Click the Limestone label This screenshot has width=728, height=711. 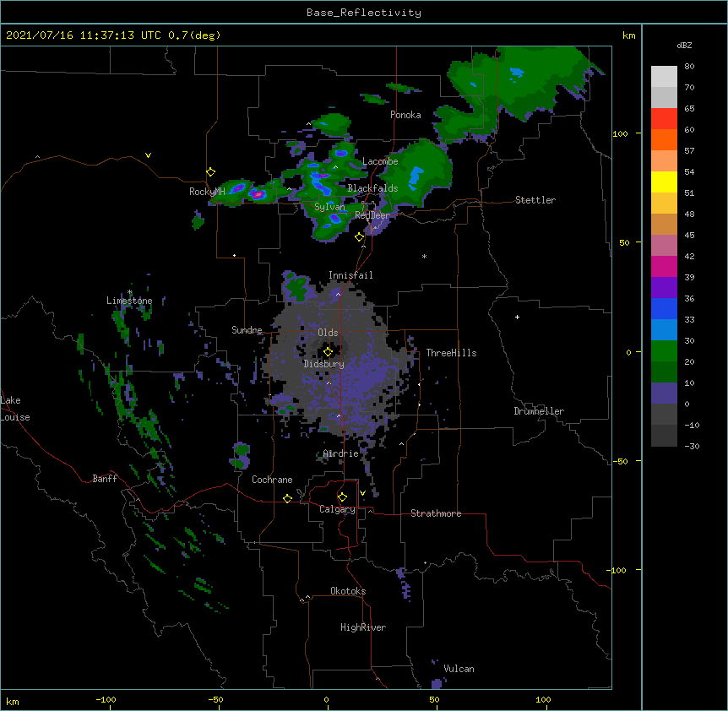point(129,301)
